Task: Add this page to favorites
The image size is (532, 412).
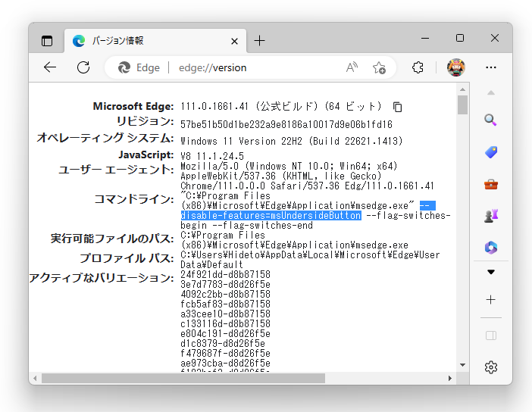Action: point(379,67)
